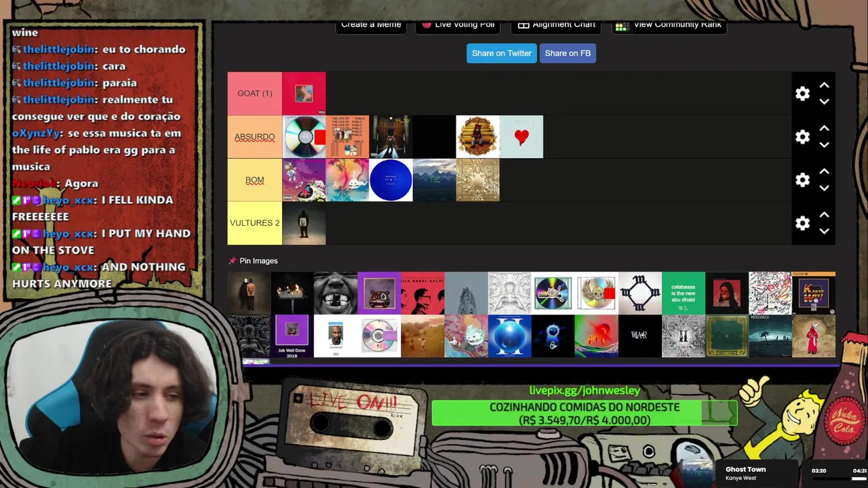Select the Yeezus CD cover in ABSURDO row
The height and width of the screenshot is (488, 868).
pos(304,137)
